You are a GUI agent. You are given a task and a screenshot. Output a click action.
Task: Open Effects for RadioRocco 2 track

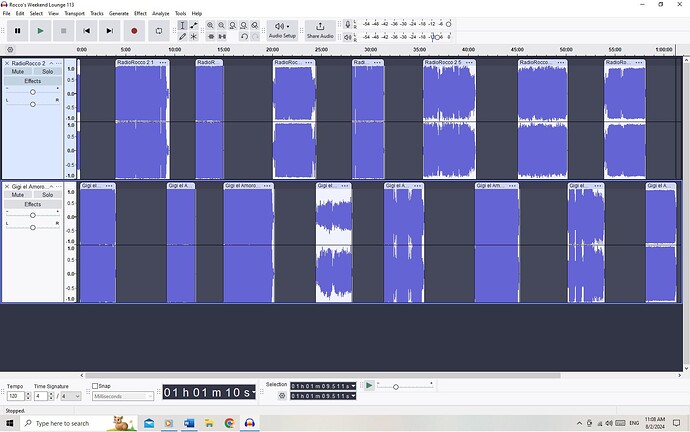pos(33,81)
